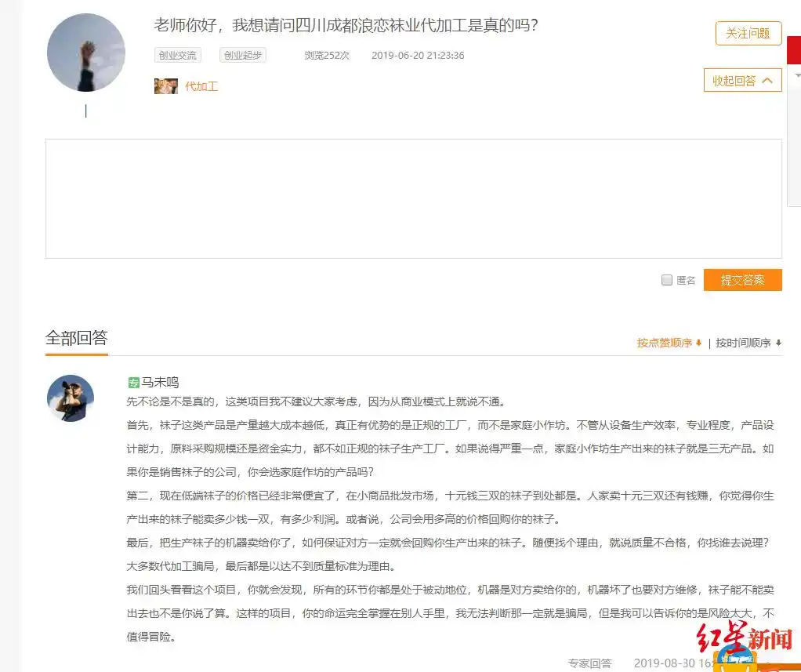The height and width of the screenshot is (672, 801).
Task: Open the question title about 浪恋袜业代加工
Action: (x=346, y=25)
